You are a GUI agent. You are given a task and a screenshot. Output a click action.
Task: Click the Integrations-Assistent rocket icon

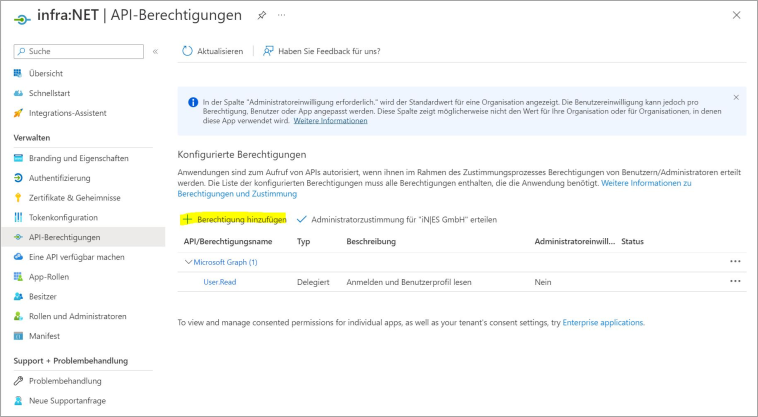(18, 113)
